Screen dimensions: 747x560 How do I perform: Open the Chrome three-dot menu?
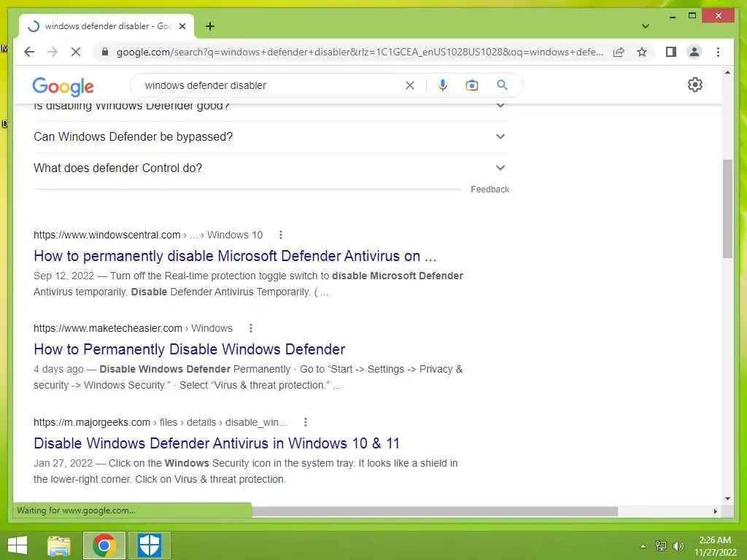point(718,52)
